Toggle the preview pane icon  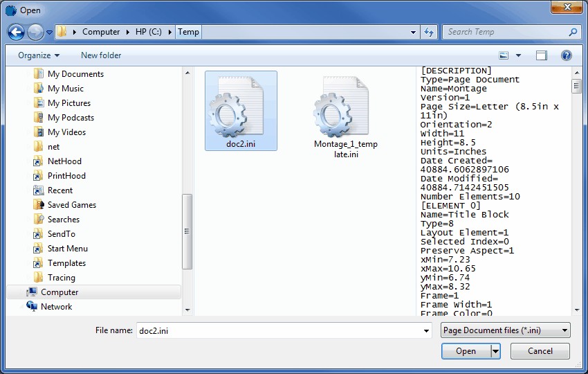click(x=542, y=55)
